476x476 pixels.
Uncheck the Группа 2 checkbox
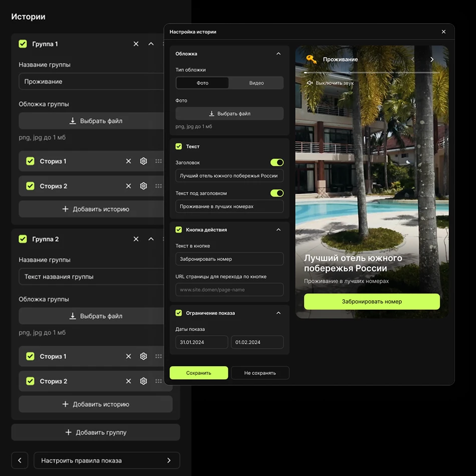coord(23,239)
